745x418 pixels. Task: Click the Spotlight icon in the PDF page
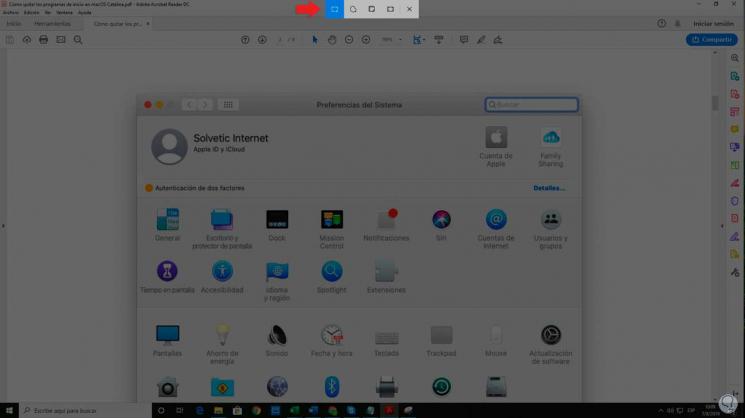pyautogui.click(x=332, y=272)
